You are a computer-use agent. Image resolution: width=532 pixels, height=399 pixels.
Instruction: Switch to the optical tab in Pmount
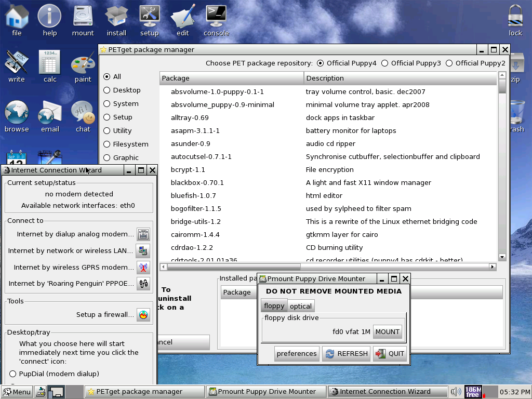pyautogui.click(x=301, y=306)
